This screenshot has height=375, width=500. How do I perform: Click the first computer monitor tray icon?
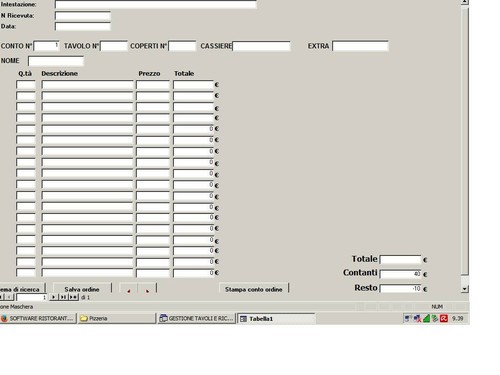click(x=407, y=319)
